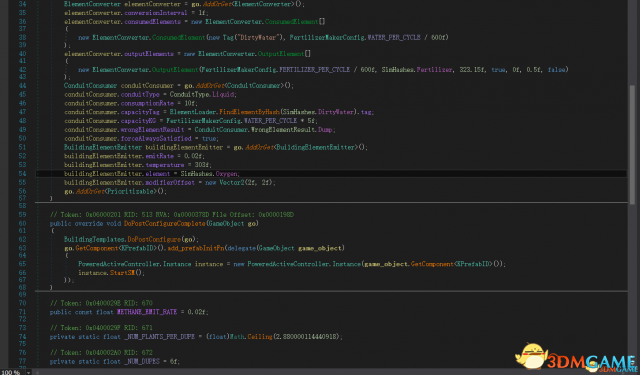This screenshot has height=375, width=640.
Task: Open the 100 % zoom level dropdown
Action: click(28, 372)
